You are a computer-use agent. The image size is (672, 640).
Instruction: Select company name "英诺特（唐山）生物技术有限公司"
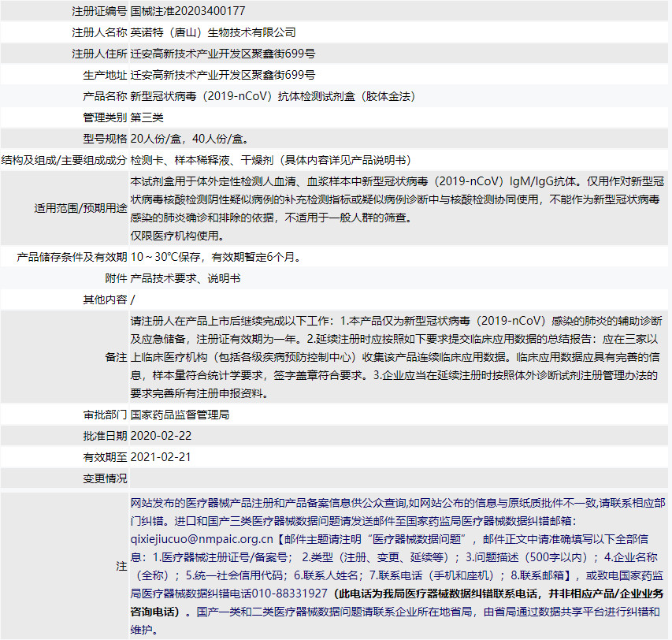[x=213, y=32]
